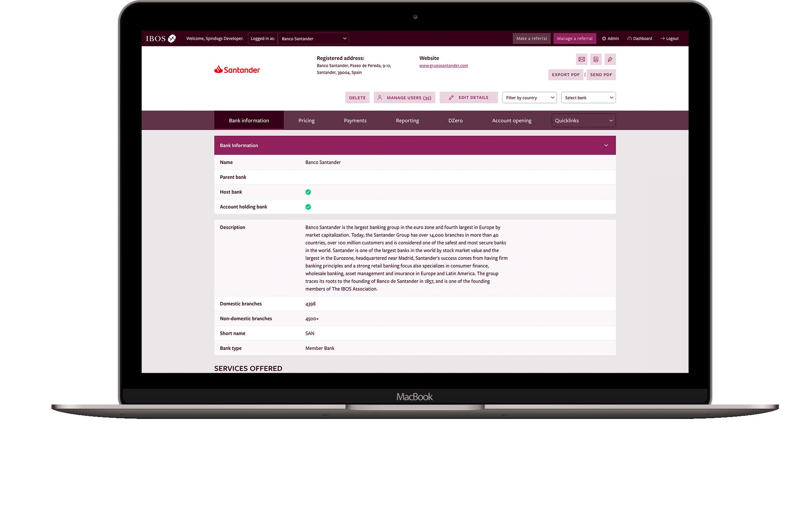Open the Logged in as dropdown
This screenshot has width=812, height=506.
[x=313, y=38]
